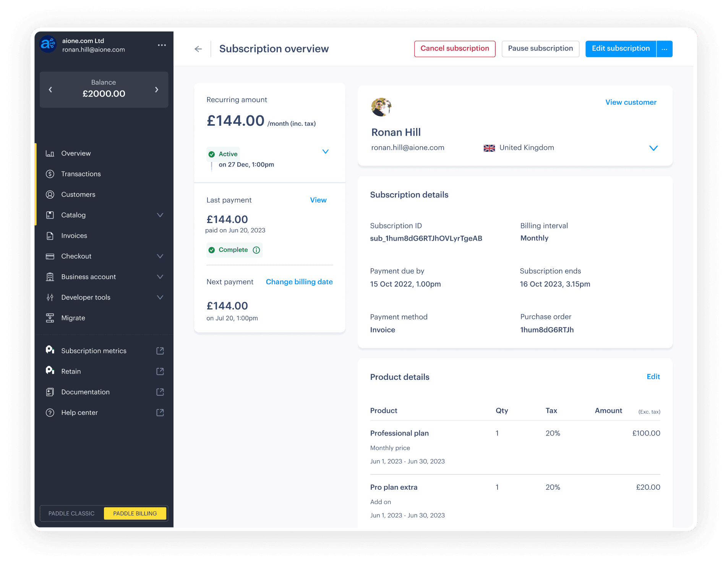728x565 pixels.
Task: Click the aione.com company logo icon
Action: 48,44
